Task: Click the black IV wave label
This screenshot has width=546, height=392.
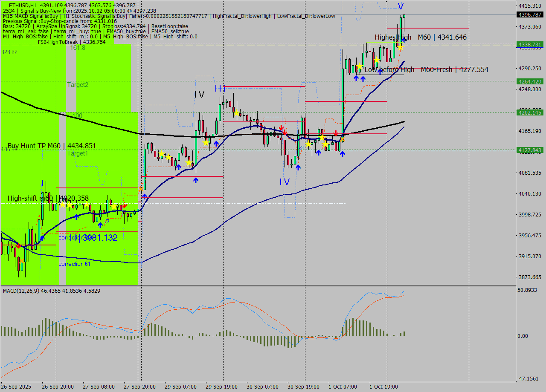Action: tap(199, 95)
